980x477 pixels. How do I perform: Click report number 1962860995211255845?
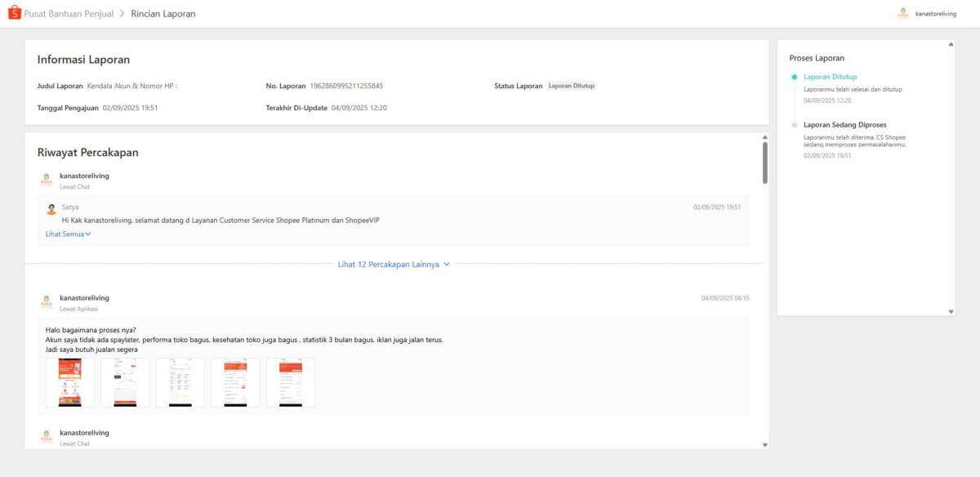click(347, 86)
